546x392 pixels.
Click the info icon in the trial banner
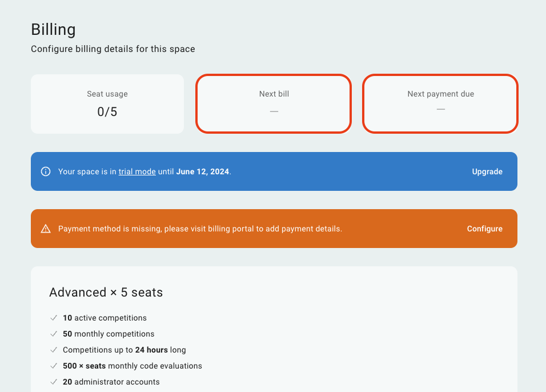(46, 171)
